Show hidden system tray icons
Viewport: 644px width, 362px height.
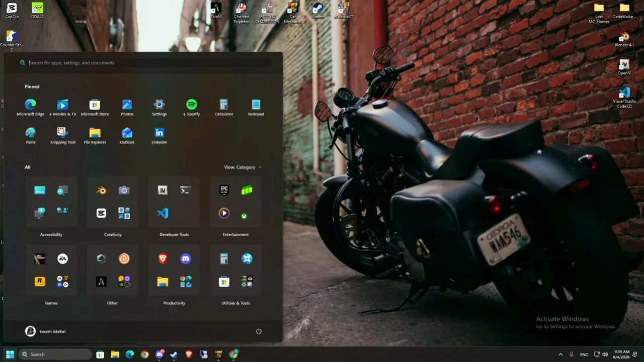(x=560, y=354)
